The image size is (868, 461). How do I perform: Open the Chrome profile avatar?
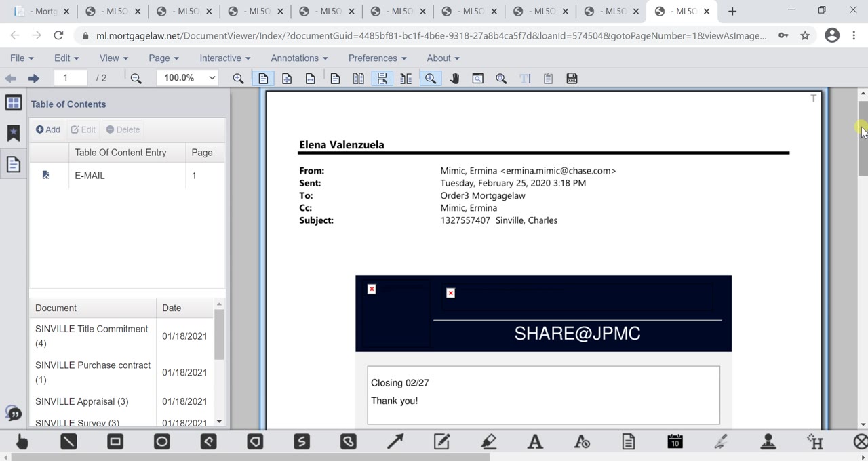point(832,35)
